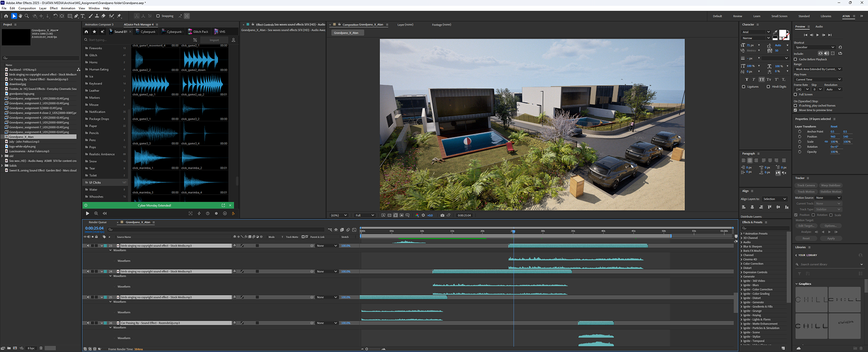Screen dimensions: 868x352
Task: Mute audio of layer 23
Action: 89,246
